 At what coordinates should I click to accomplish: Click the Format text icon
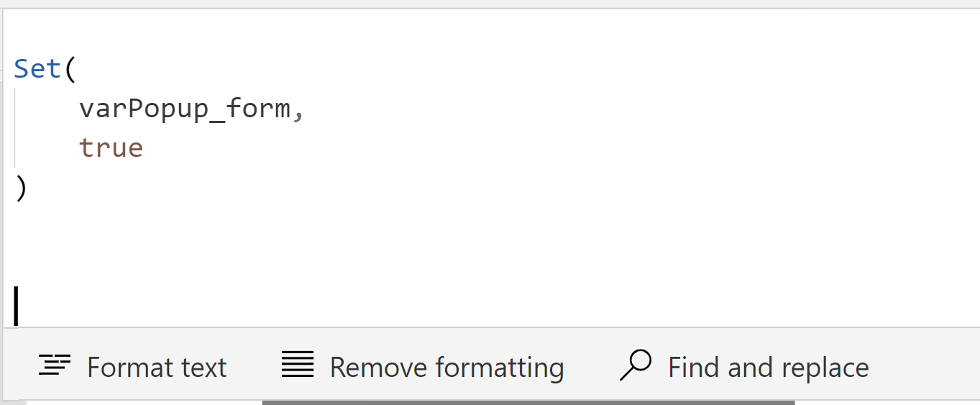point(54,366)
